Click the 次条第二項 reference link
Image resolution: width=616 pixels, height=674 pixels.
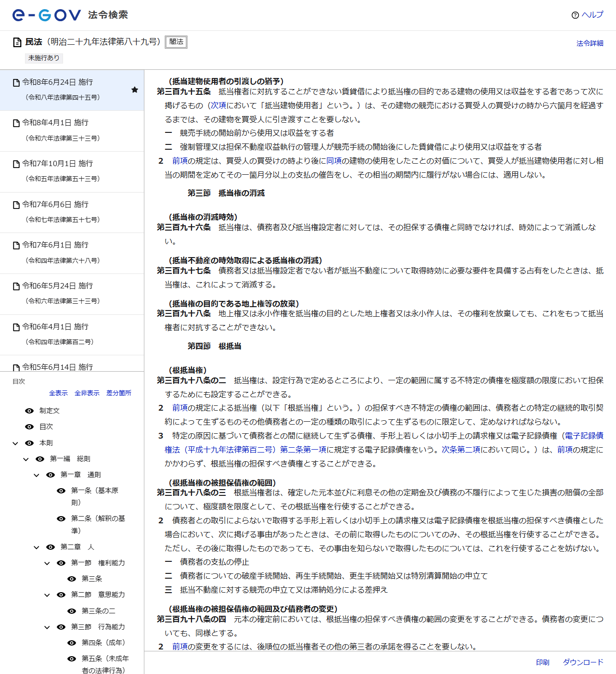pyautogui.click(x=461, y=450)
